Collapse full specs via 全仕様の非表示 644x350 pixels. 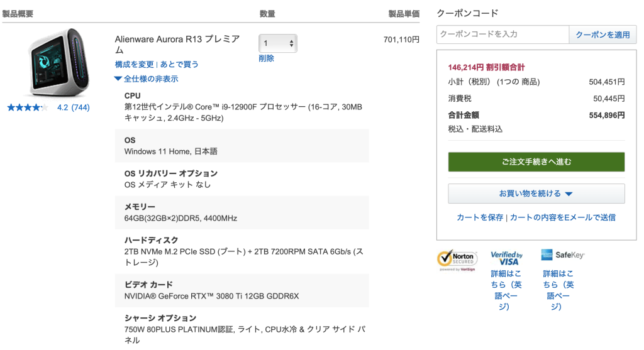pos(146,79)
